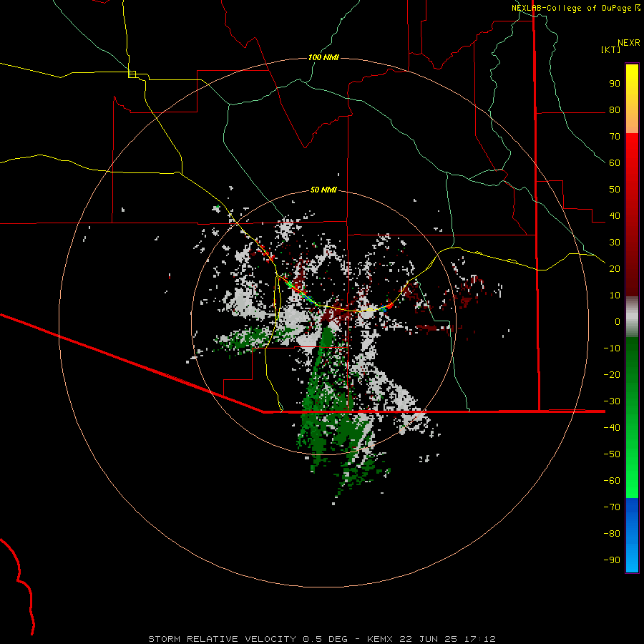The height and width of the screenshot is (644, 644).
Task: Click the 100 NMI range ring label
Action: point(323,57)
